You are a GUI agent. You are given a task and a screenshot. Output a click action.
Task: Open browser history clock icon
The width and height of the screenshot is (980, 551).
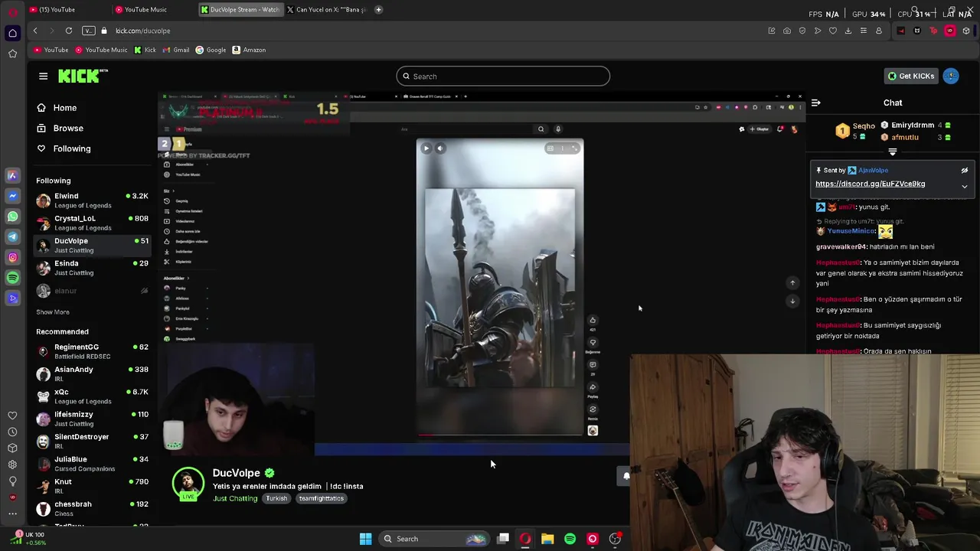coord(12,432)
